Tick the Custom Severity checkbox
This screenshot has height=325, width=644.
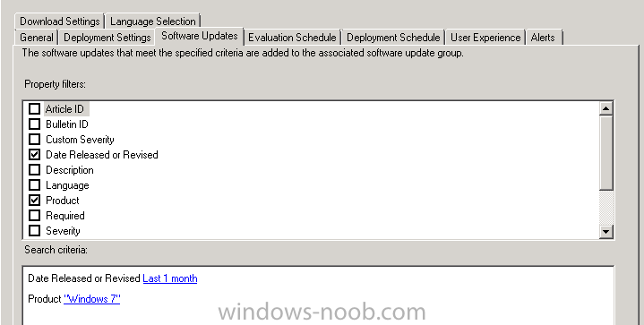click(35, 139)
